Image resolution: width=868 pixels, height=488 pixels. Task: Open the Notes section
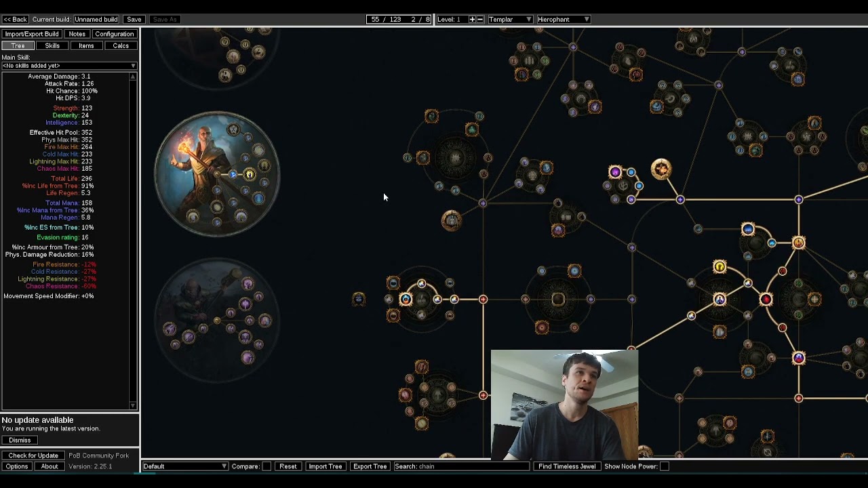[77, 34]
